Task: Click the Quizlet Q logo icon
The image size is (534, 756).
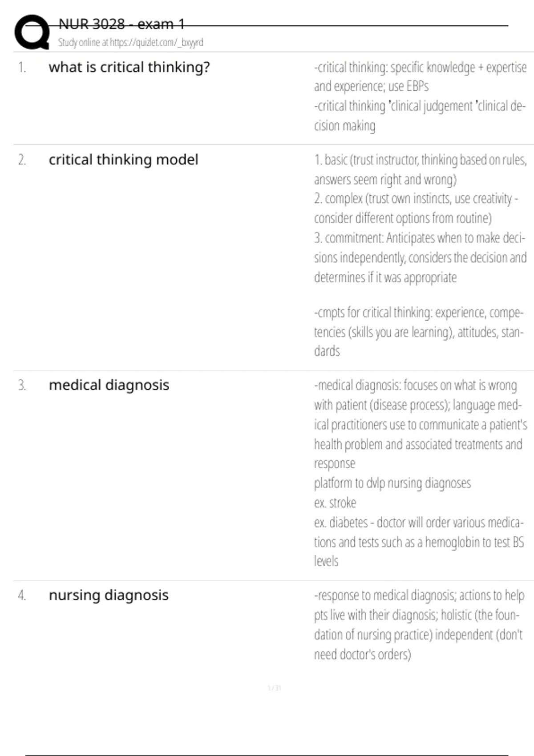Action: pos(32,32)
